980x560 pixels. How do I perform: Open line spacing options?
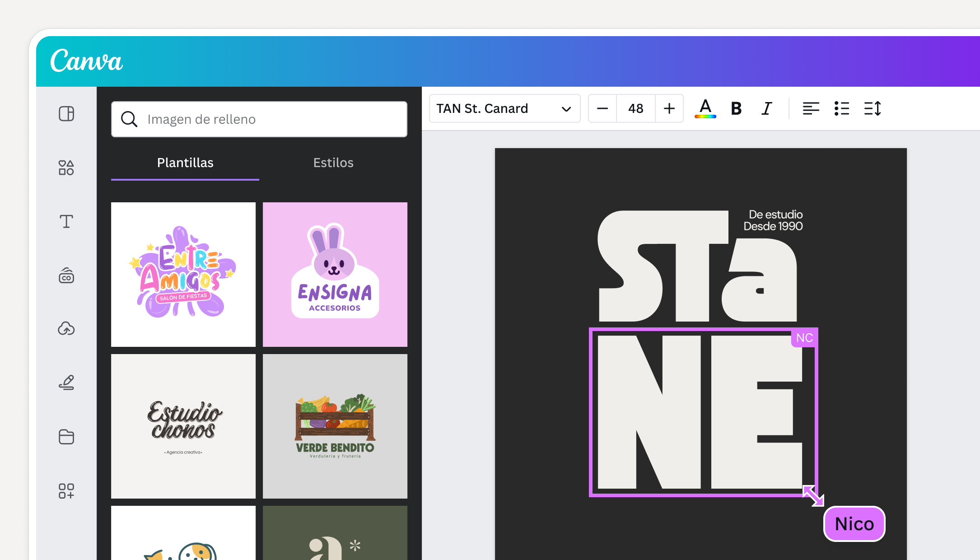point(873,108)
